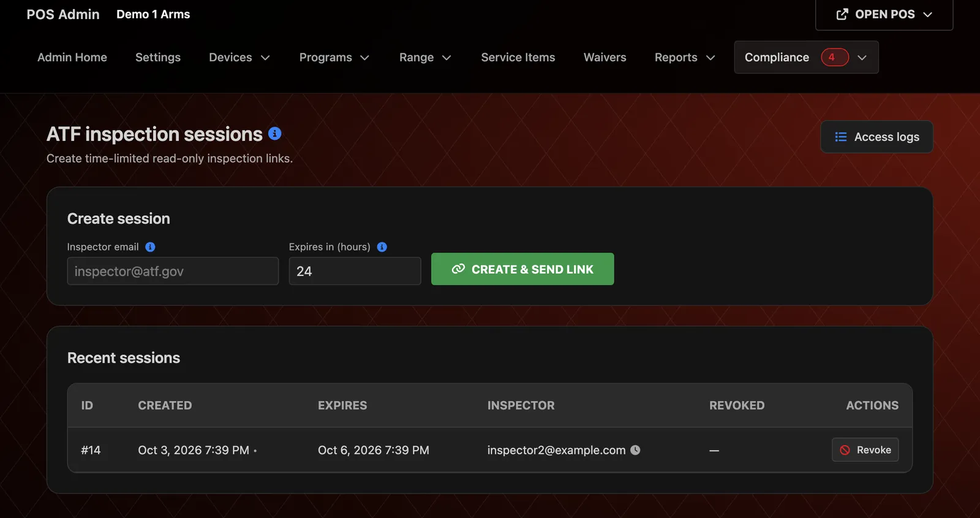The image size is (980, 518).
Task: Click the CREATED column header
Action: coord(165,405)
